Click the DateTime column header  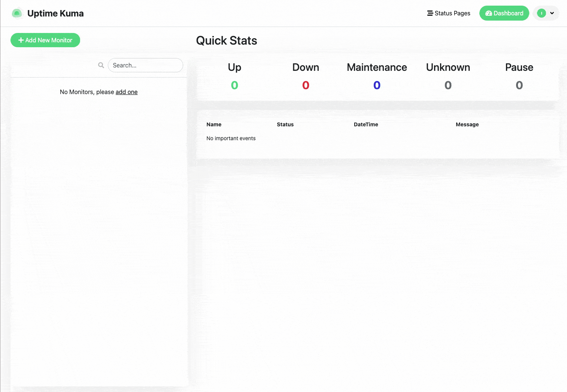tap(366, 125)
